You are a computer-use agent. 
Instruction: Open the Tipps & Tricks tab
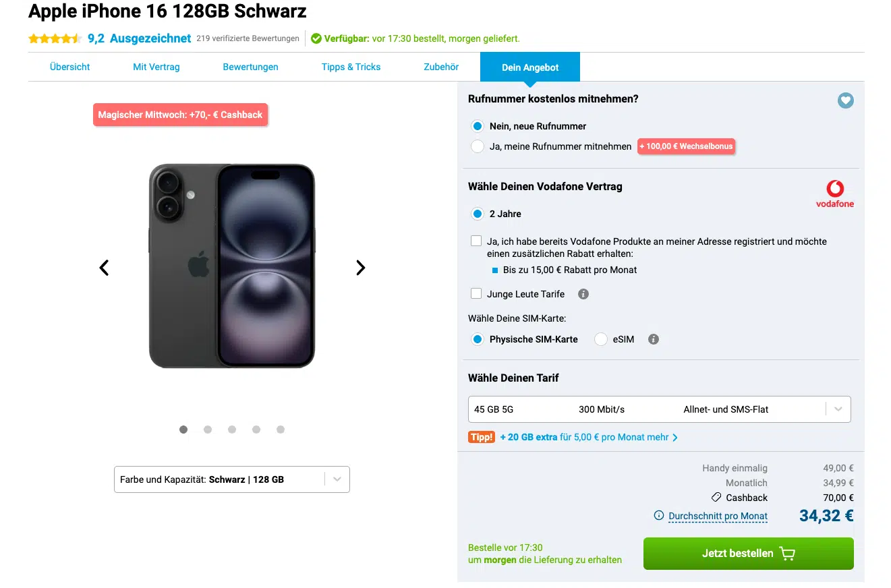(x=351, y=67)
